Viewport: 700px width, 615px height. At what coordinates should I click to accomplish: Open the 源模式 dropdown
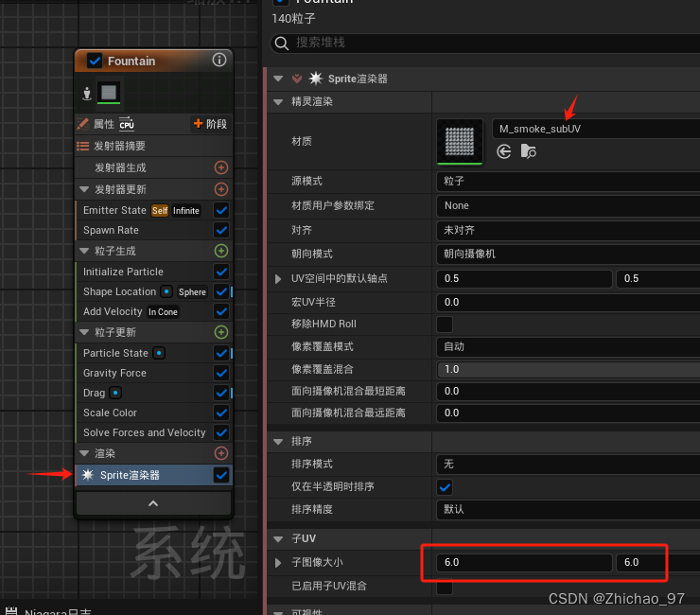pos(569,181)
